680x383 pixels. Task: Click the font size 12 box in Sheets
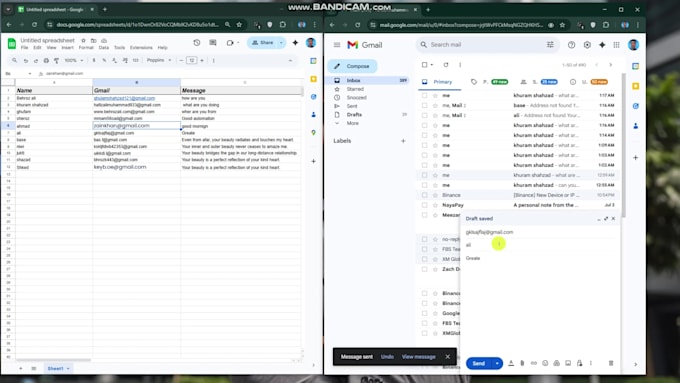(192, 60)
